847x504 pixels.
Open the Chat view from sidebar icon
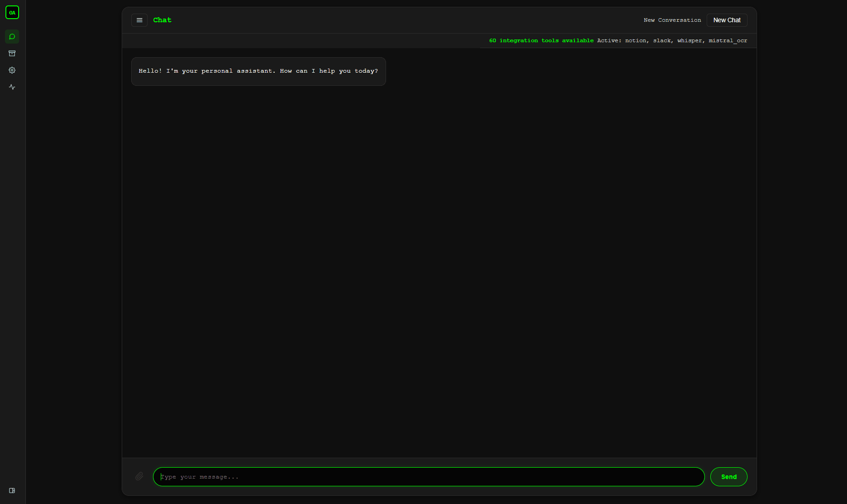click(12, 36)
